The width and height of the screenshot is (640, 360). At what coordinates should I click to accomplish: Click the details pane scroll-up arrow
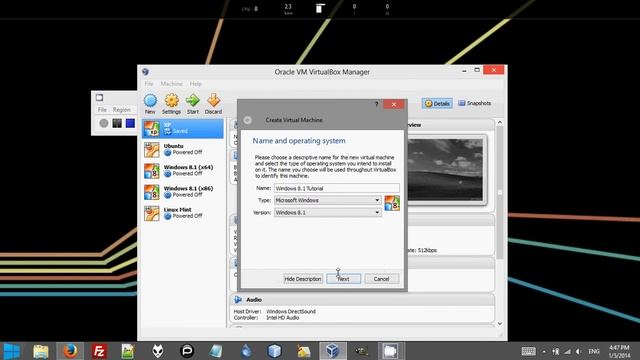click(500, 122)
